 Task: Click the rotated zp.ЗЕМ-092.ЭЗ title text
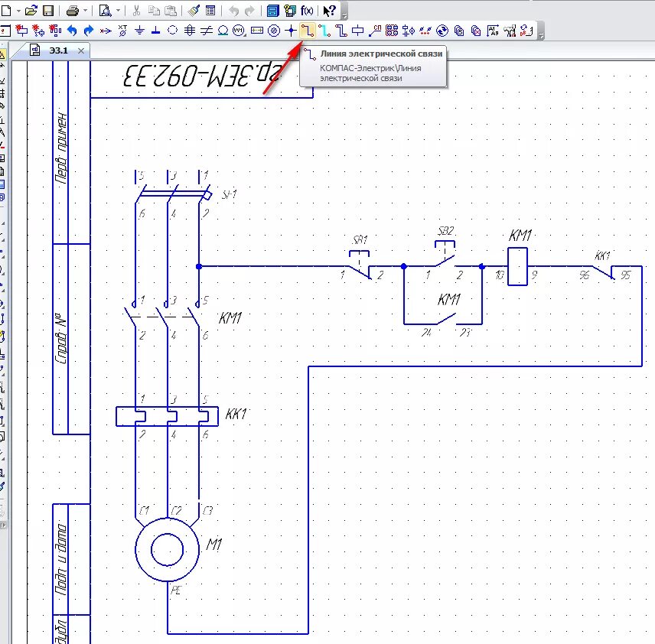point(202,75)
